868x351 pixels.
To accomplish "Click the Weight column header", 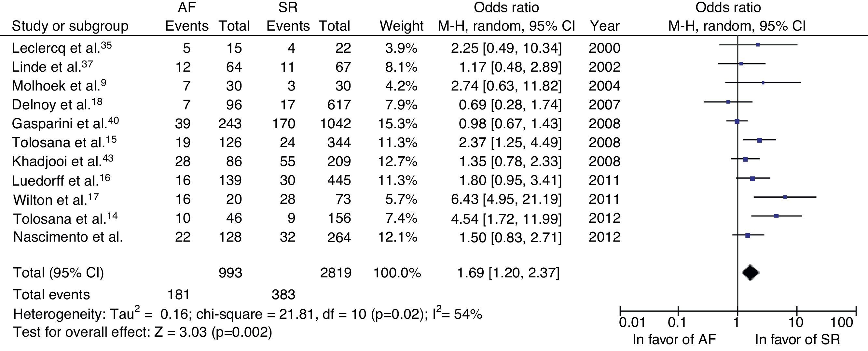I will point(401,26).
